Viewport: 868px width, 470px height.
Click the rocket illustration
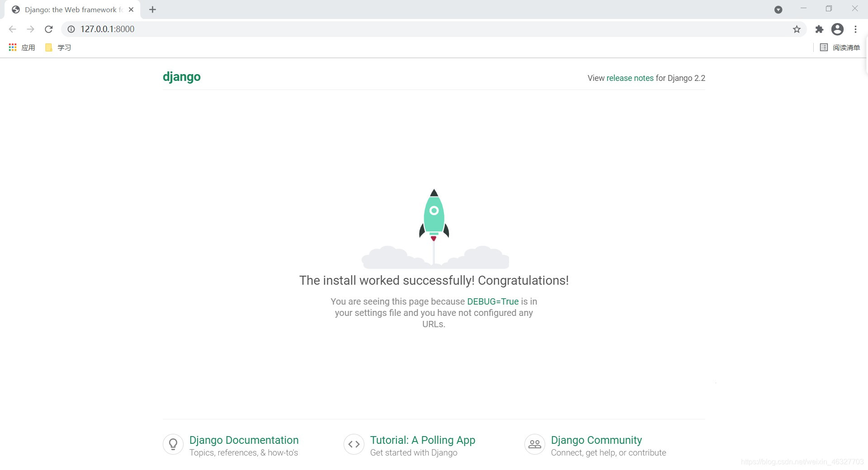(x=434, y=228)
